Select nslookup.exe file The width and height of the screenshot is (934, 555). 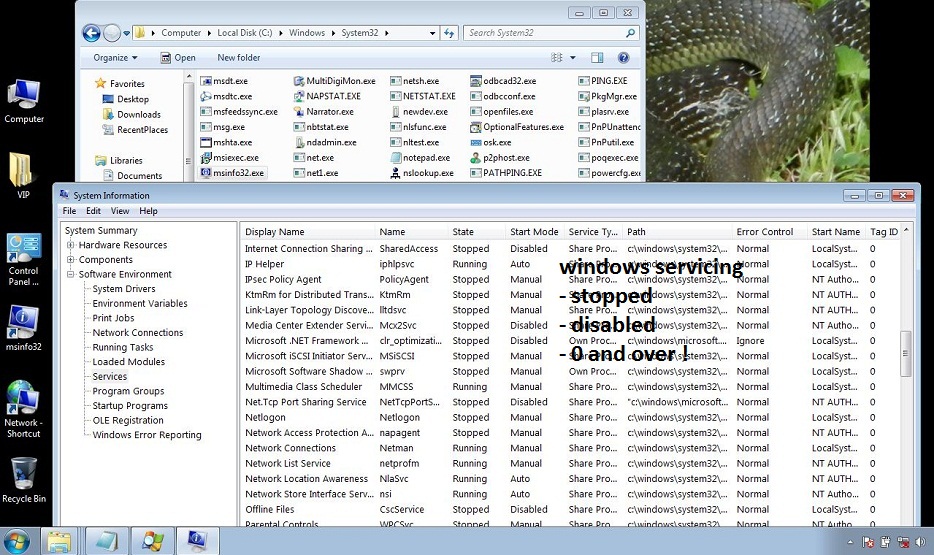point(422,173)
